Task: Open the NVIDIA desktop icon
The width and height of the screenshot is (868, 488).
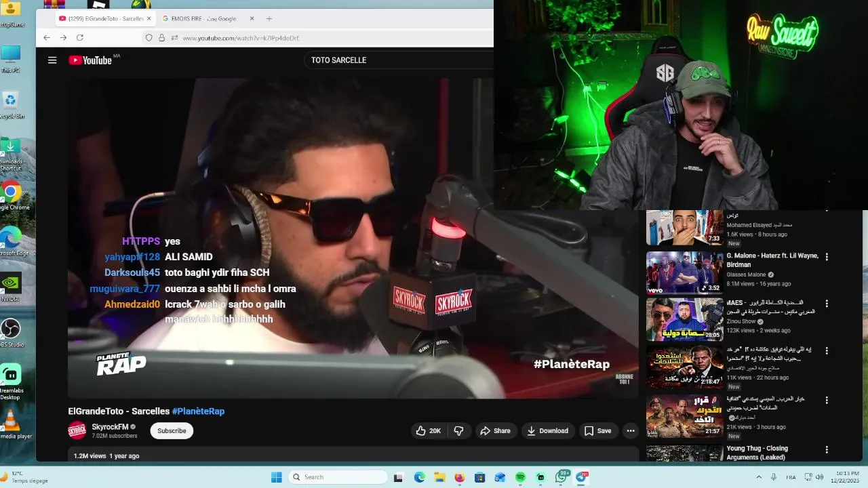Action: [x=10, y=287]
